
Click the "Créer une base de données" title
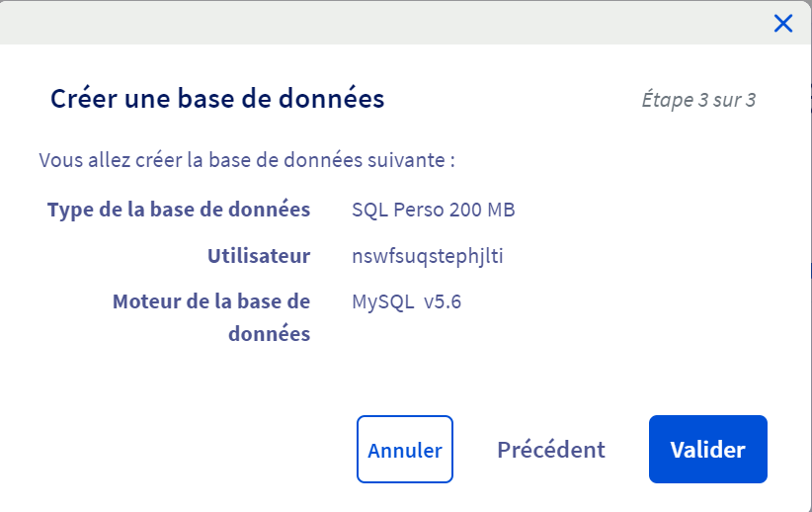pos(217,98)
